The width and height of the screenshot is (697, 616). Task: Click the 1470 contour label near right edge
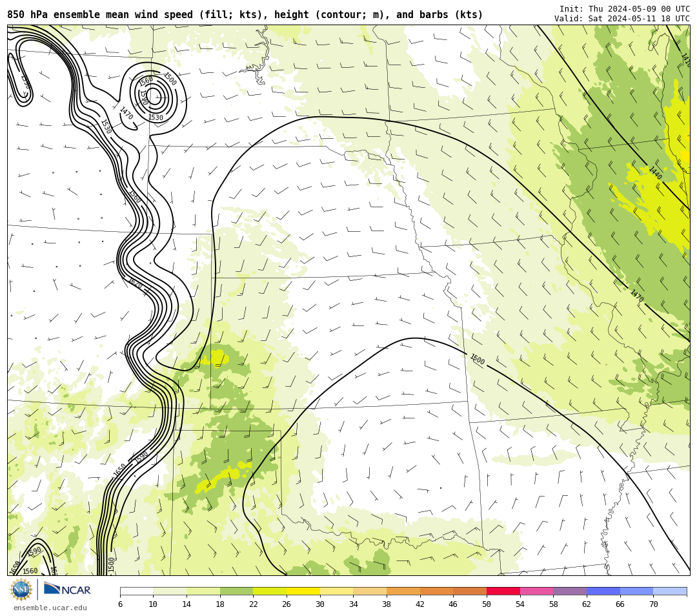[x=637, y=296]
